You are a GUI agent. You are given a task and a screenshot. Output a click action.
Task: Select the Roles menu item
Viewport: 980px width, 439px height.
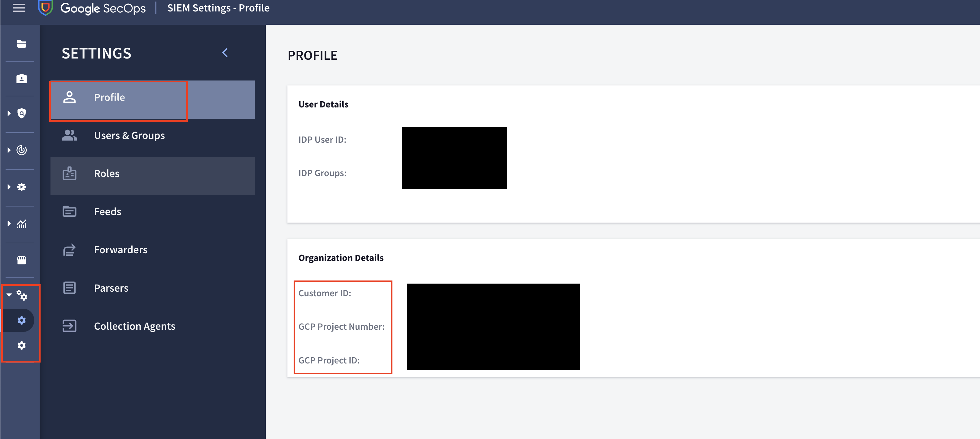[153, 174]
